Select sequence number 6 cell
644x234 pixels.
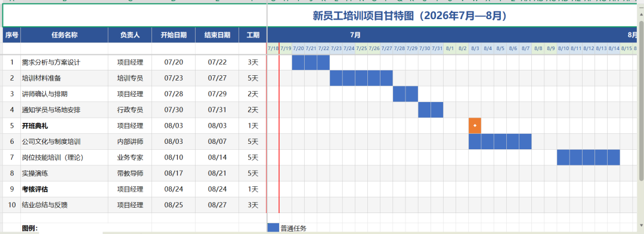coord(11,141)
